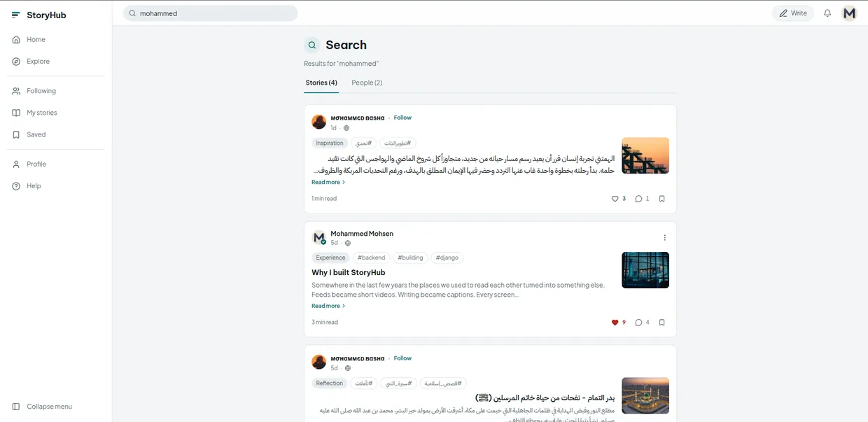The width and height of the screenshot is (868, 422).
Task: Click the Write button
Action: tap(793, 13)
